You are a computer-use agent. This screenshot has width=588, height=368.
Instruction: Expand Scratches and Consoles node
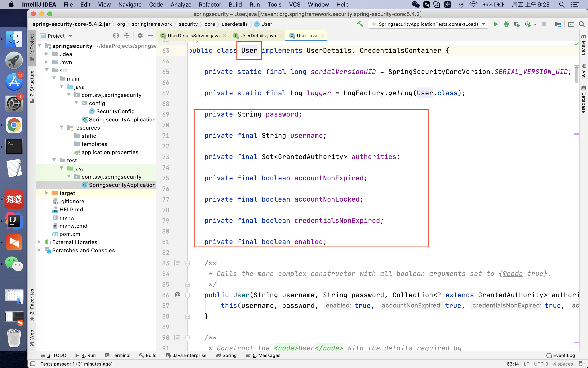pyautogui.click(x=39, y=250)
